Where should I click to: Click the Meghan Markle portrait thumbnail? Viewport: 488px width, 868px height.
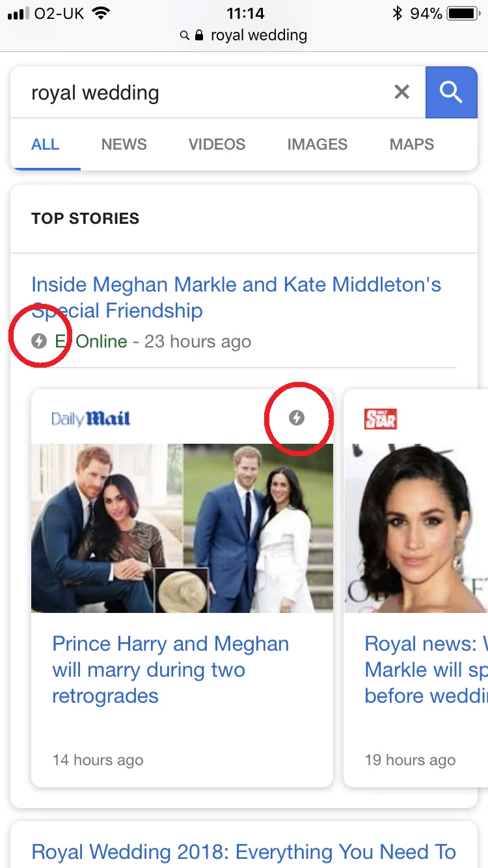coord(415,528)
